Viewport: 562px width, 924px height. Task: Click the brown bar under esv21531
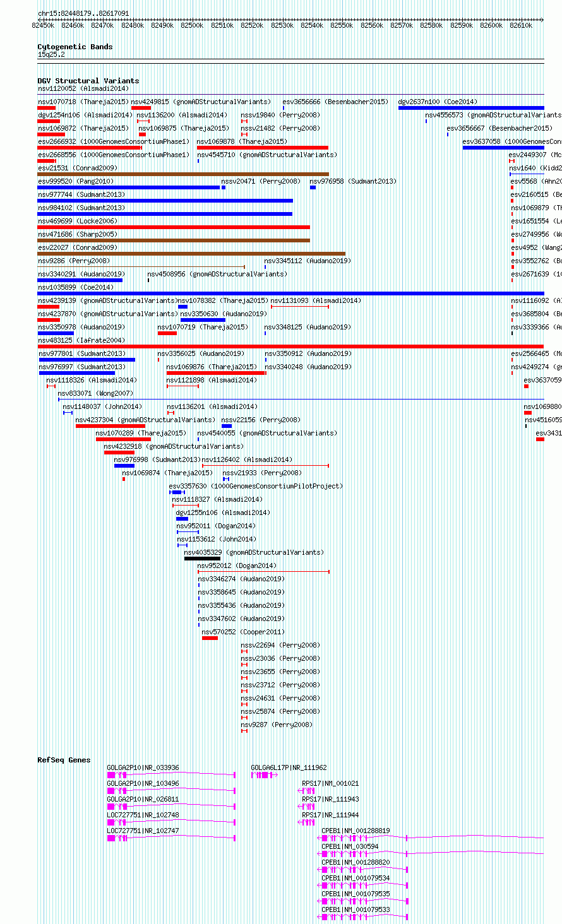pos(183,174)
